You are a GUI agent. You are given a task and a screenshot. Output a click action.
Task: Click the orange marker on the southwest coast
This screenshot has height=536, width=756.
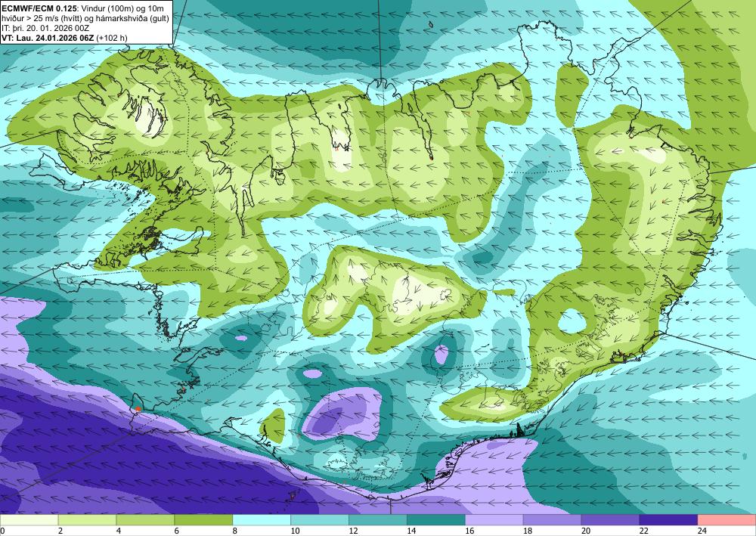[x=138, y=409]
